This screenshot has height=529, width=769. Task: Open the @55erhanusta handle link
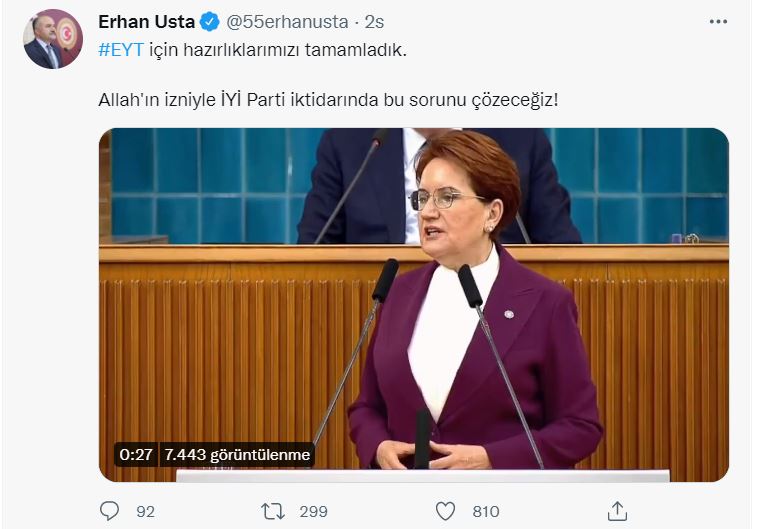click(x=287, y=22)
